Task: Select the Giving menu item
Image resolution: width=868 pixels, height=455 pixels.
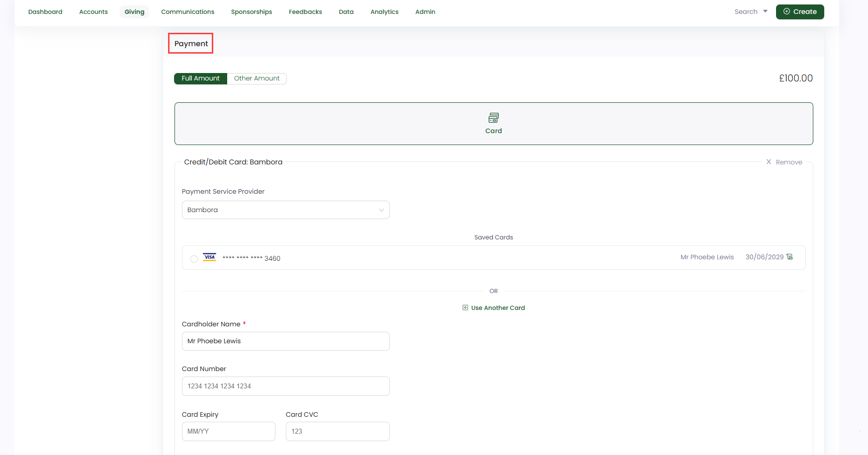Action: [x=134, y=12]
